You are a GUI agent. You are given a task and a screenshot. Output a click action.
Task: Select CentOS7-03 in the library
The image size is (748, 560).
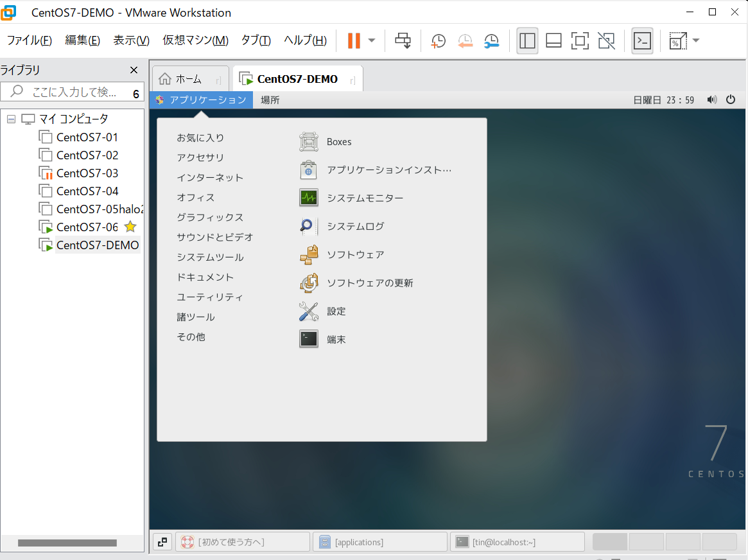[x=87, y=173]
